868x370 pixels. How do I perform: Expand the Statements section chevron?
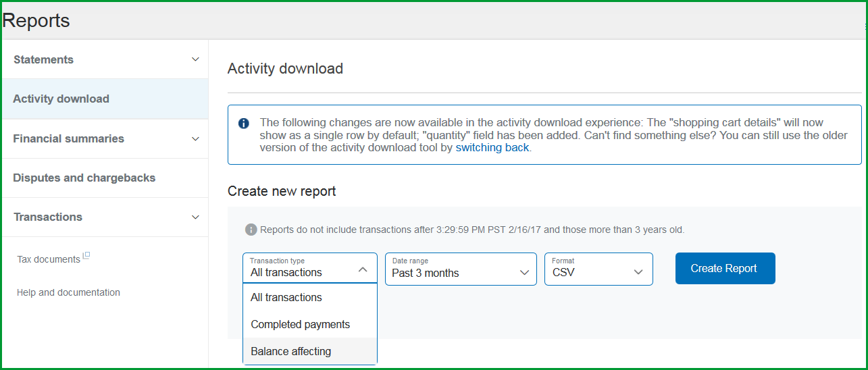coord(195,59)
